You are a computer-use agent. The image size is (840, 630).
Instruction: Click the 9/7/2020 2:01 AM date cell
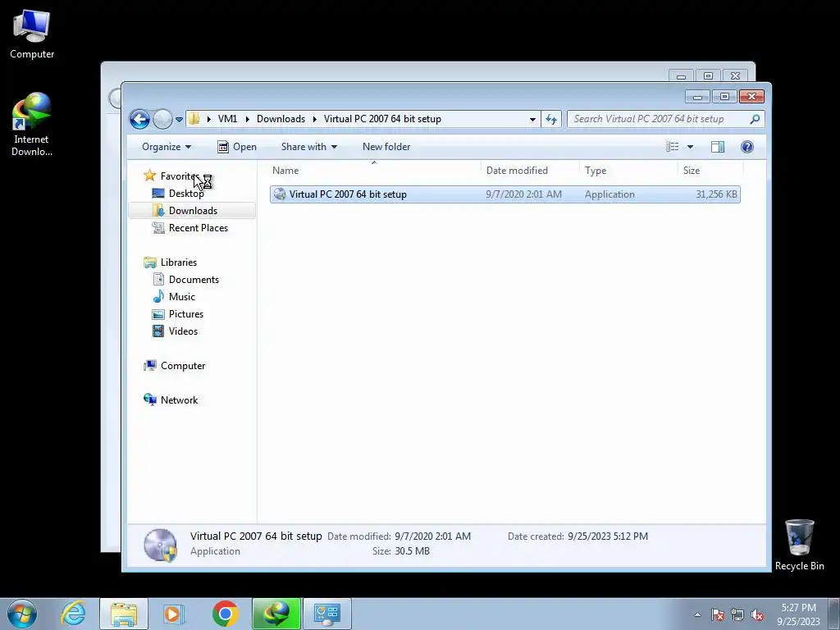point(524,194)
